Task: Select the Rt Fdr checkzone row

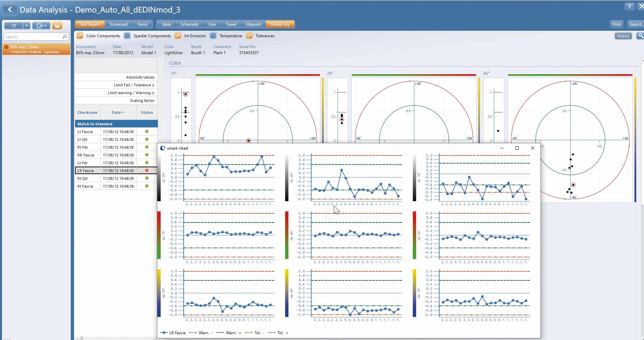Action: point(116,147)
